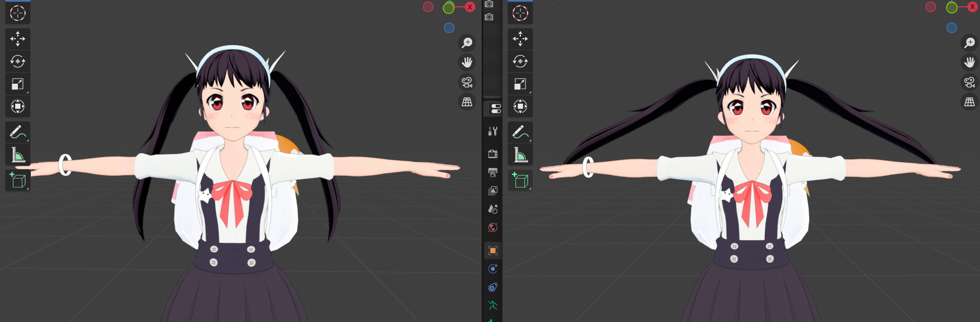This screenshot has width=980, height=322.
Task: Open the View Layer properties tab
Action: coord(493,191)
